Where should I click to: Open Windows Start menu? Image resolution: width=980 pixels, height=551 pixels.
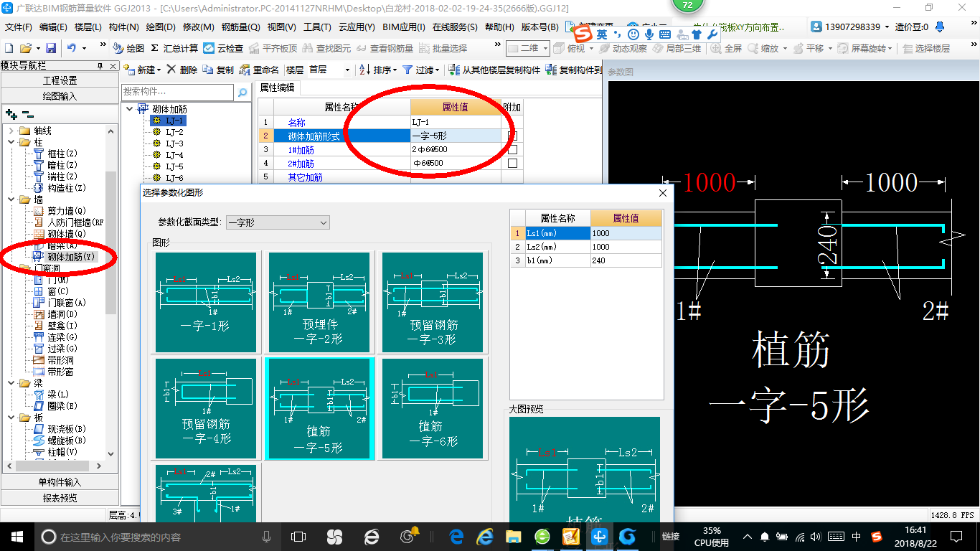[x=17, y=537]
